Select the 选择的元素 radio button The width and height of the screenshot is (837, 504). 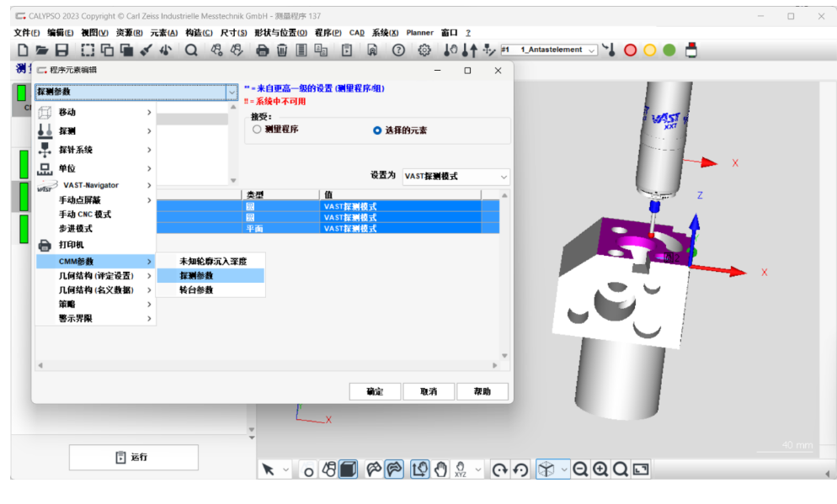377,130
